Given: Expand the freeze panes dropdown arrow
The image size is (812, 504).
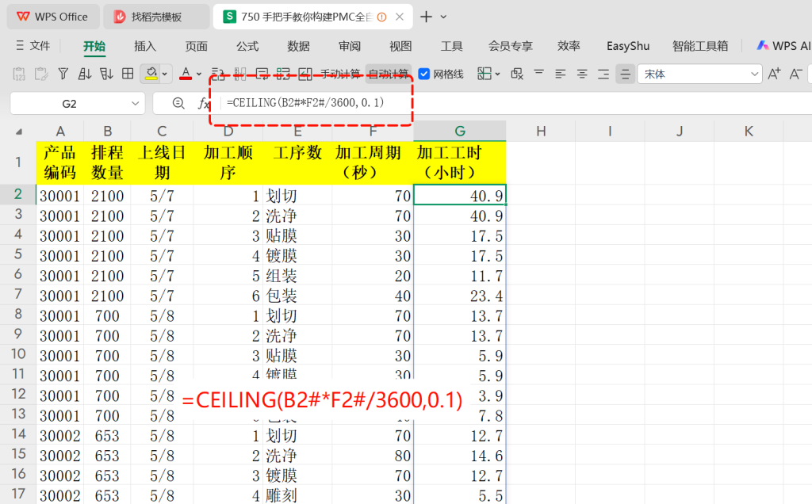Looking at the screenshot, I should pos(498,74).
